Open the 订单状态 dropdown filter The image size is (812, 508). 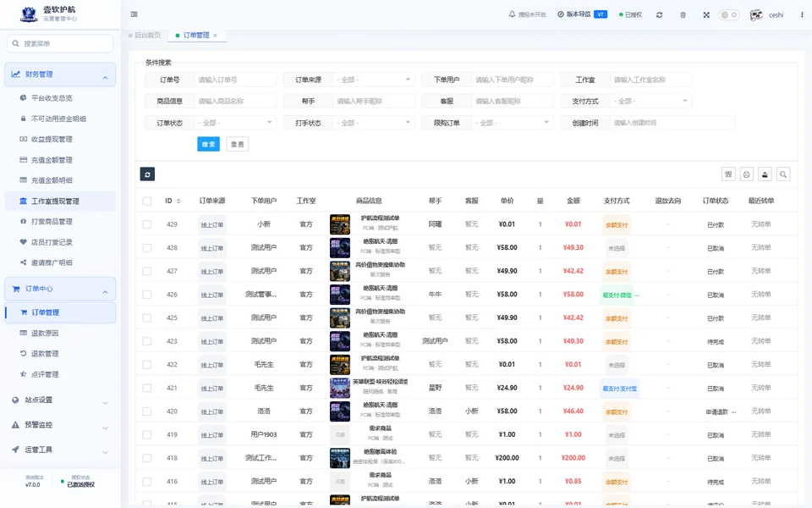click(235, 123)
